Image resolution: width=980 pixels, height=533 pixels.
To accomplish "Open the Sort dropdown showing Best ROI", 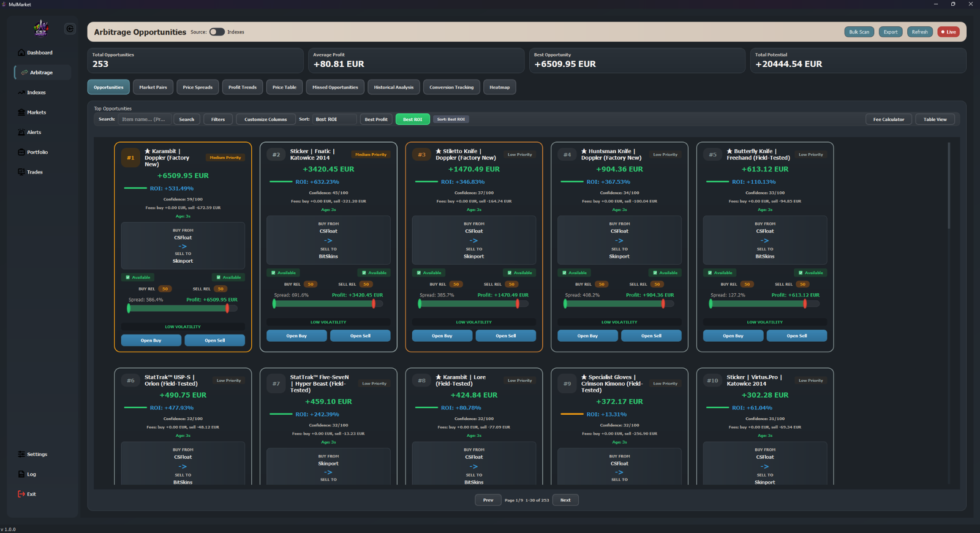I will 334,119.
